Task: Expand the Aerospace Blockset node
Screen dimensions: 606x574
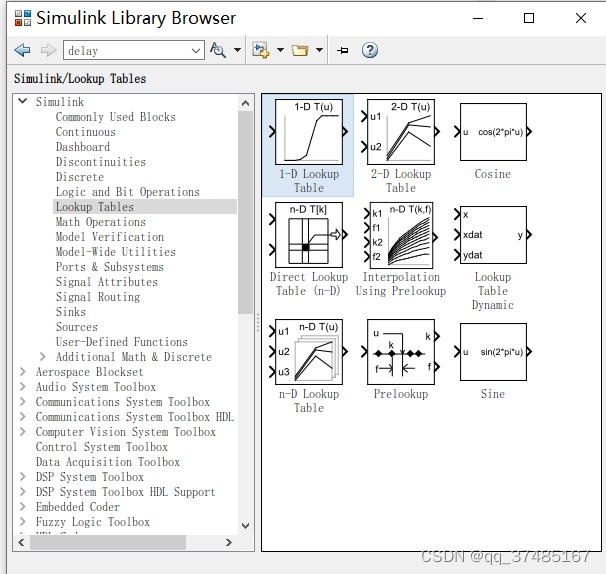Action: [x=23, y=371]
